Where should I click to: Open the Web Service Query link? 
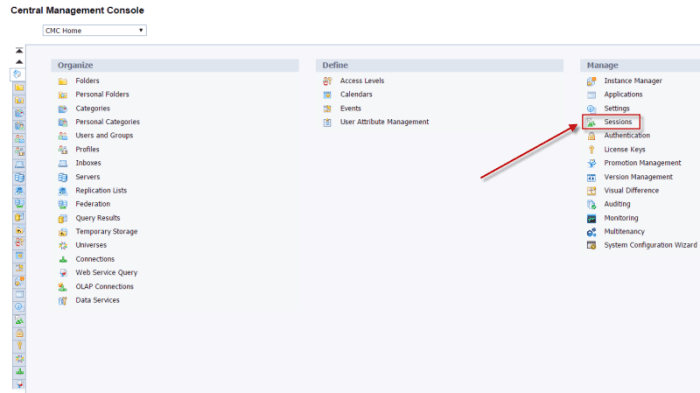106,272
